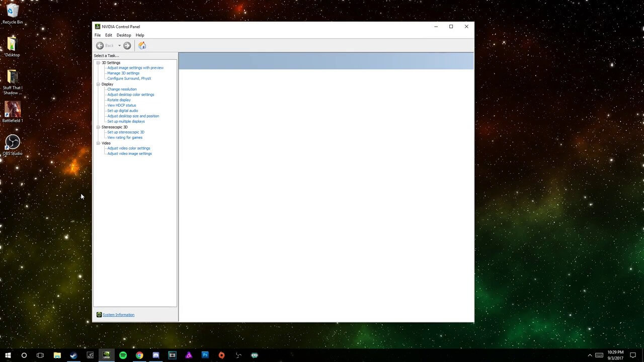Open Change resolution task
644x362 pixels.
[122, 89]
